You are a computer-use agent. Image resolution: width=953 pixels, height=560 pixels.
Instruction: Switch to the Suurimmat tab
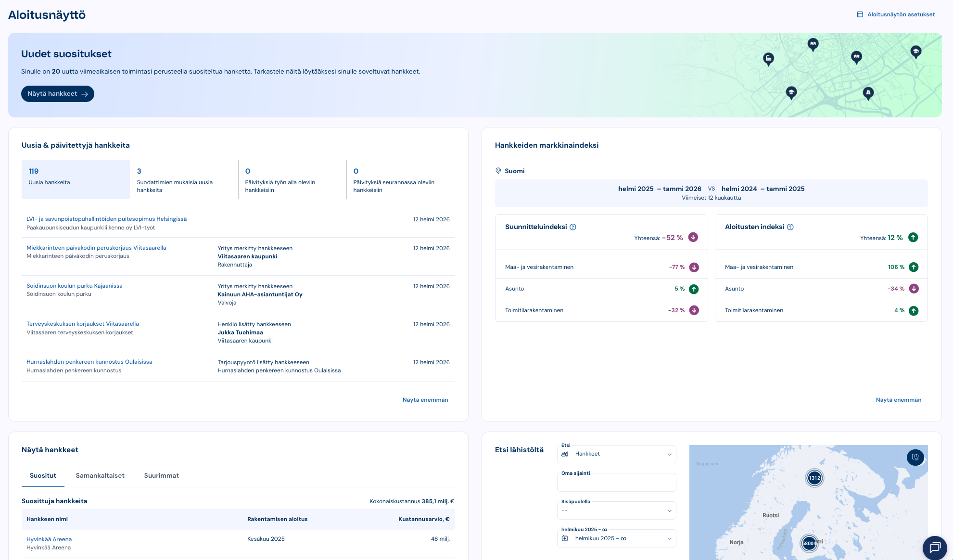tap(161, 475)
